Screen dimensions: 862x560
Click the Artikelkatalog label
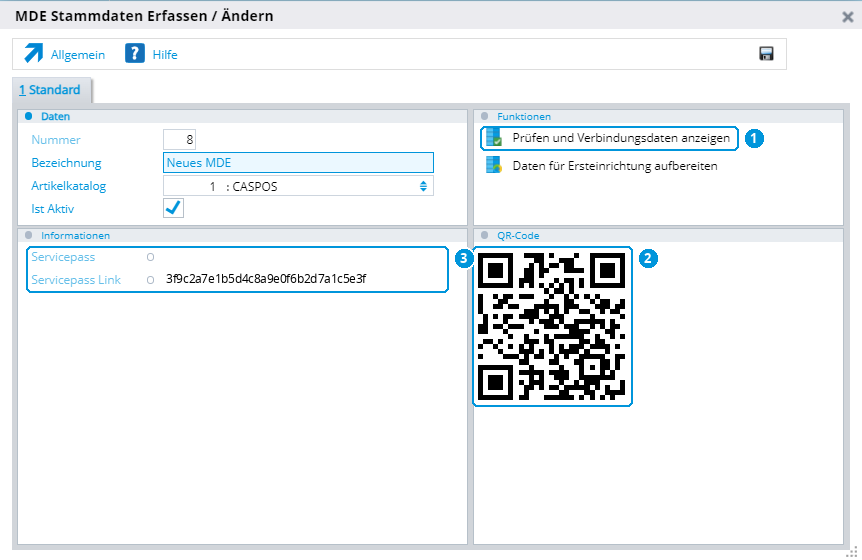(x=69, y=186)
